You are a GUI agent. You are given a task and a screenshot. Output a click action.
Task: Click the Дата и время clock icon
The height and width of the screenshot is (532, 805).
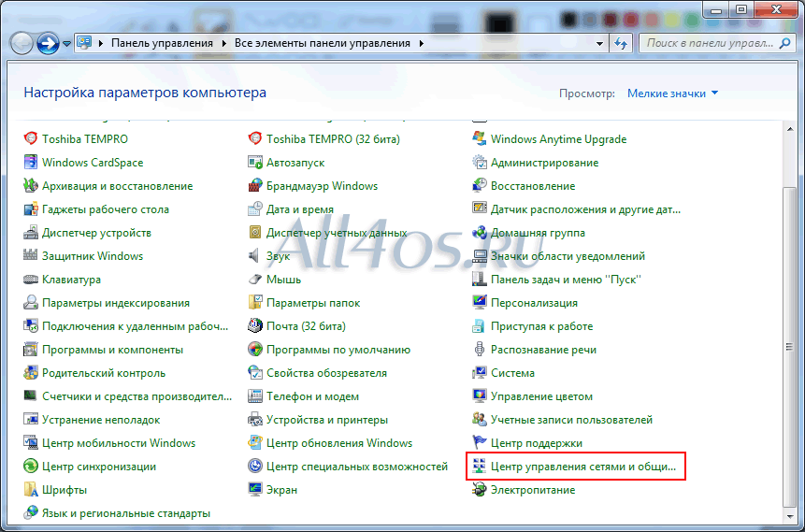point(255,209)
